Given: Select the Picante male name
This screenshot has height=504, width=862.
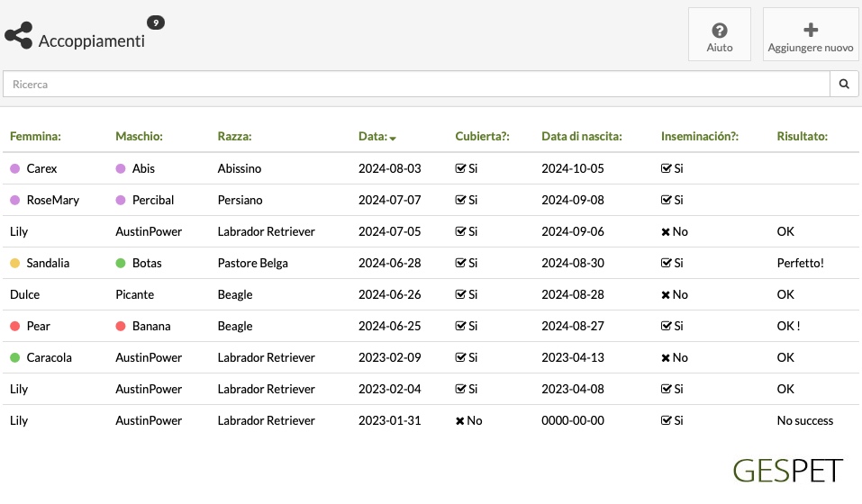Looking at the screenshot, I should coord(135,295).
